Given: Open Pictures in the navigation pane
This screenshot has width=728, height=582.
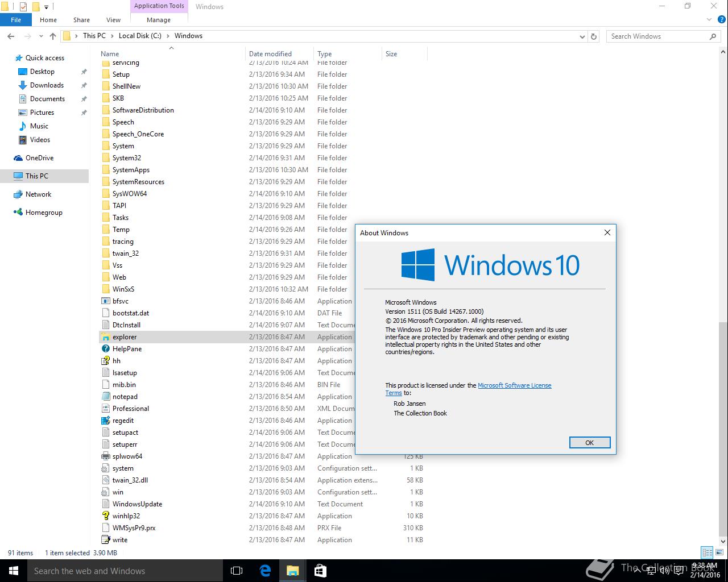Looking at the screenshot, I should pos(42,113).
